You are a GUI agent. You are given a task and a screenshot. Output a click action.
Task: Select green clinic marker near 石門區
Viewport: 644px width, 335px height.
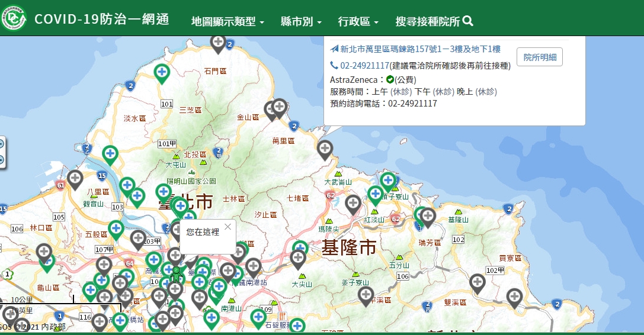[162, 74]
